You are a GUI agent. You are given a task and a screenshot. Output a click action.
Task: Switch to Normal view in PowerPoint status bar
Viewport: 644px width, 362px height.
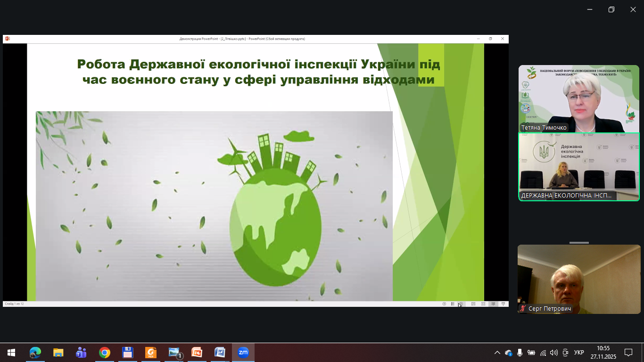click(x=473, y=304)
